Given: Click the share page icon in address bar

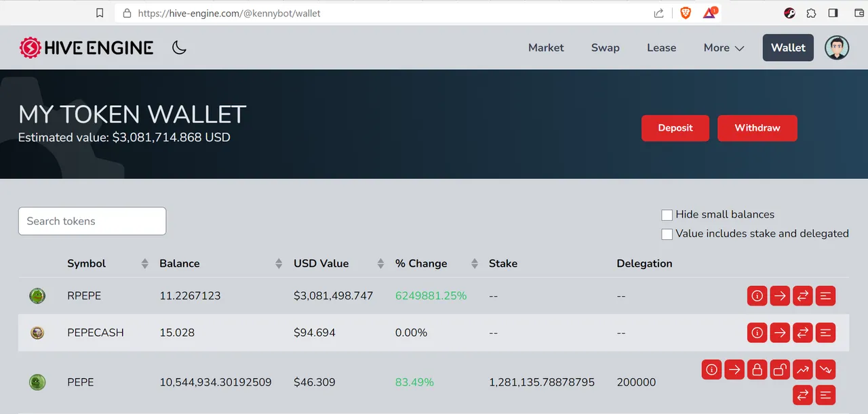Looking at the screenshot, I should coord(658,13).
